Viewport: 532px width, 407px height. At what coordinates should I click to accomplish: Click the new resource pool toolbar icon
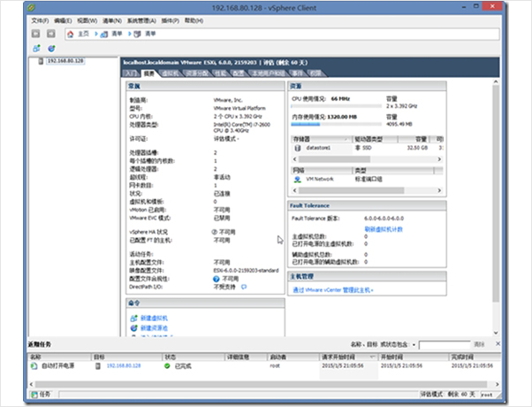[x=51, y=49]
